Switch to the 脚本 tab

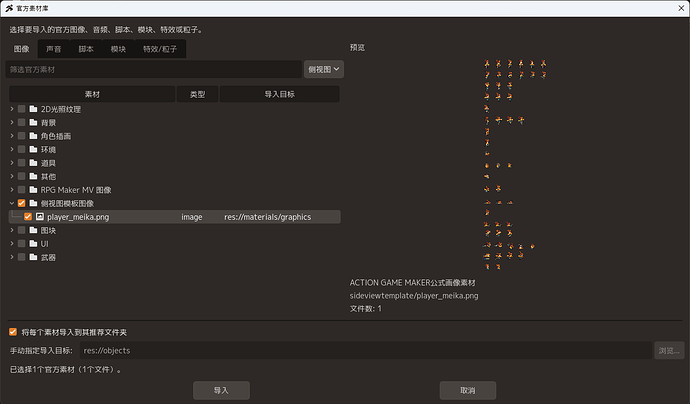[86, 49]
